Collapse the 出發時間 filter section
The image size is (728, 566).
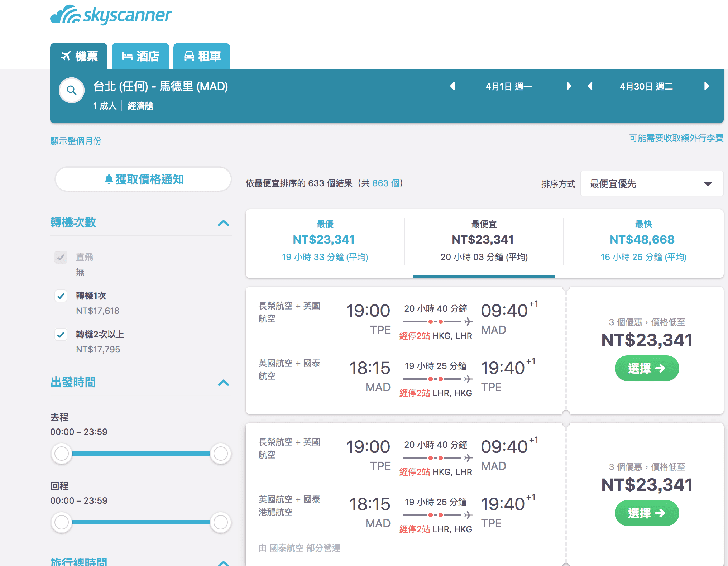coord(224,383)
